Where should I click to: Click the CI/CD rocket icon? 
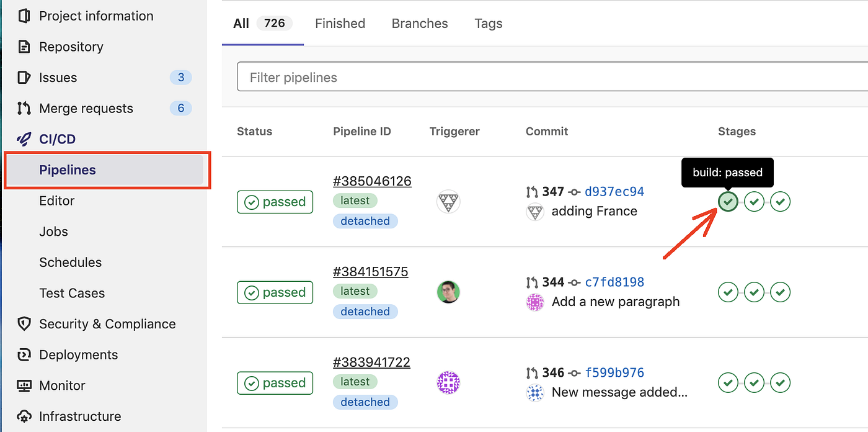point(24,139)
